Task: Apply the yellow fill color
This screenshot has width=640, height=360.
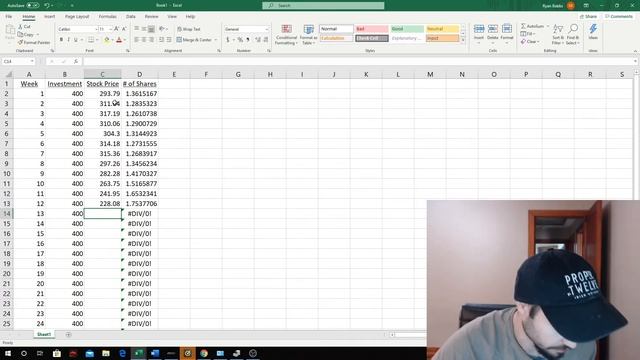Action: click(x=107, y=40)
